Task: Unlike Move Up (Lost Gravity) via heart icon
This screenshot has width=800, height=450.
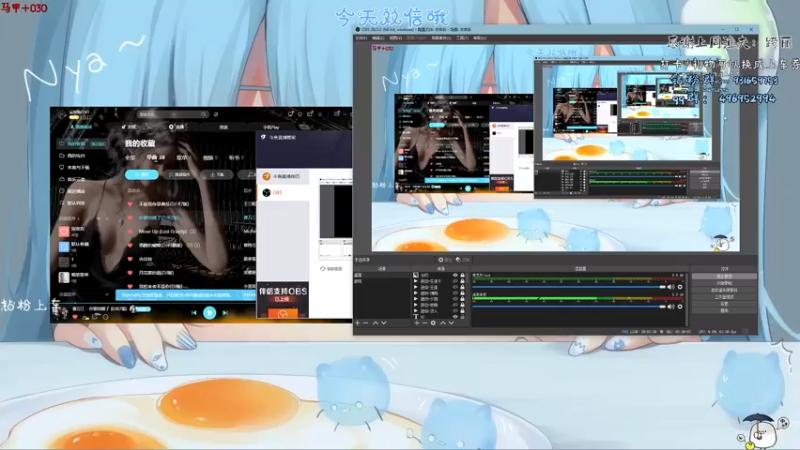Action: click(130, 231)
